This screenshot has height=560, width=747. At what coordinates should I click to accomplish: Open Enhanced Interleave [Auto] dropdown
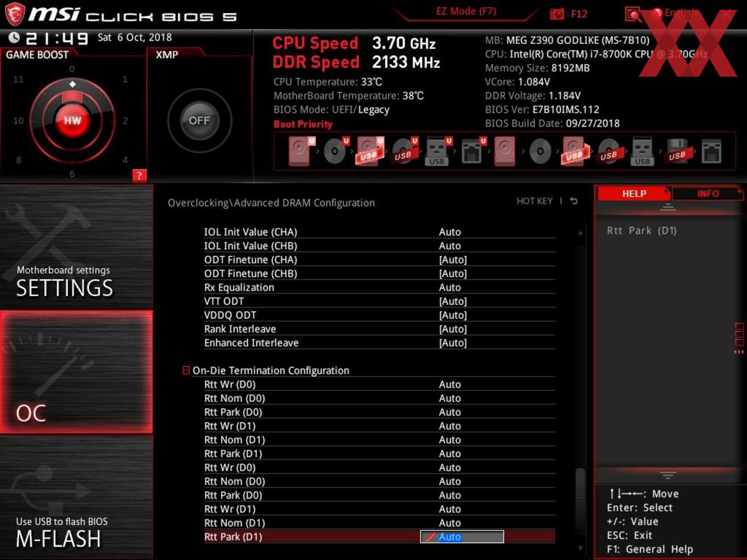pos(453,343)
